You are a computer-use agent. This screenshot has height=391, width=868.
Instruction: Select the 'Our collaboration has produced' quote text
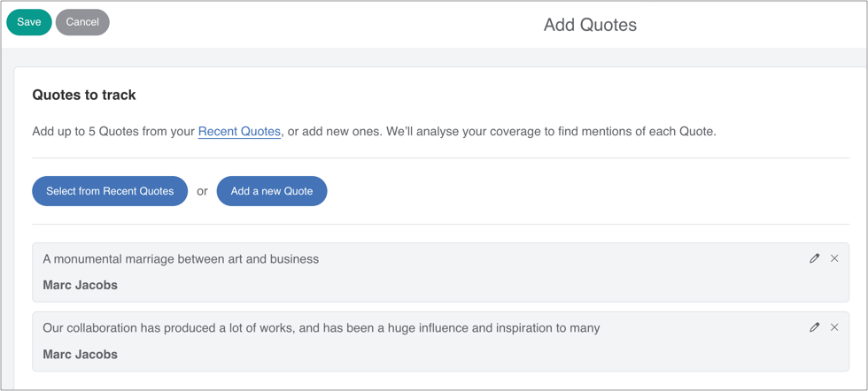[x=321, y=328]
